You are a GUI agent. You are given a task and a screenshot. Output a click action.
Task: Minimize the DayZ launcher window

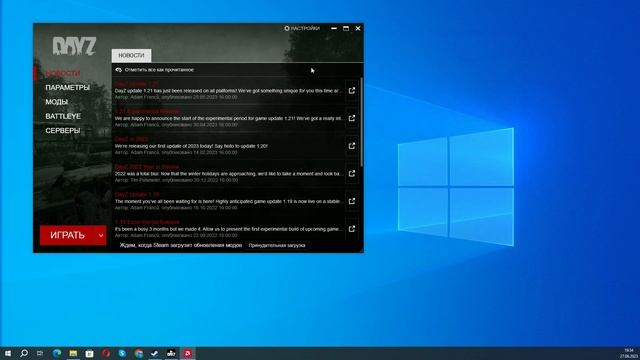click(x=334, y=28)
